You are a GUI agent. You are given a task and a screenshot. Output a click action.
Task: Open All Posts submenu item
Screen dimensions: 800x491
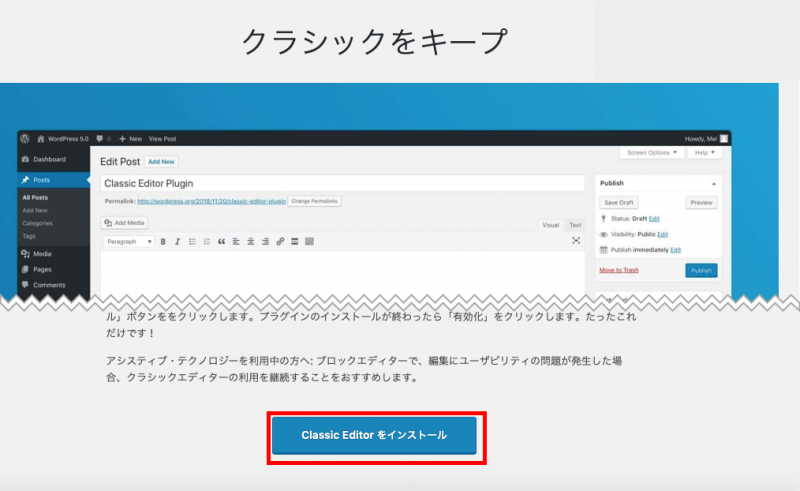click(35, 198)
